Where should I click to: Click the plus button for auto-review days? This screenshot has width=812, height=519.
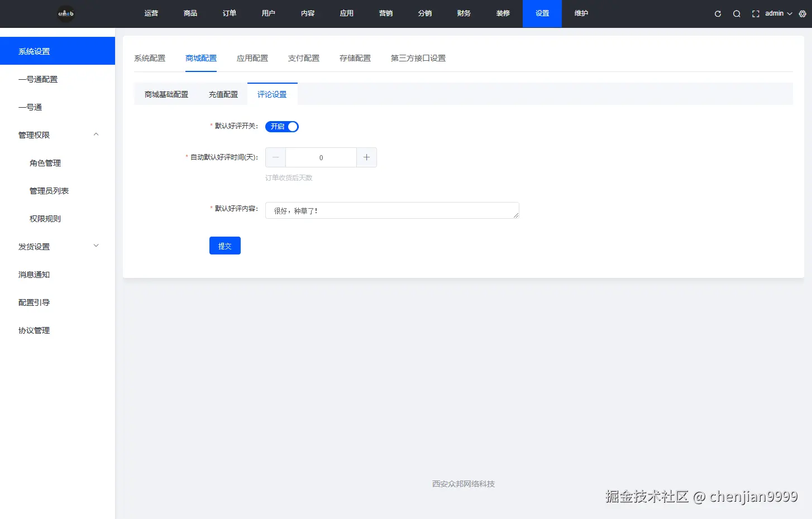[x=366, y=157]
